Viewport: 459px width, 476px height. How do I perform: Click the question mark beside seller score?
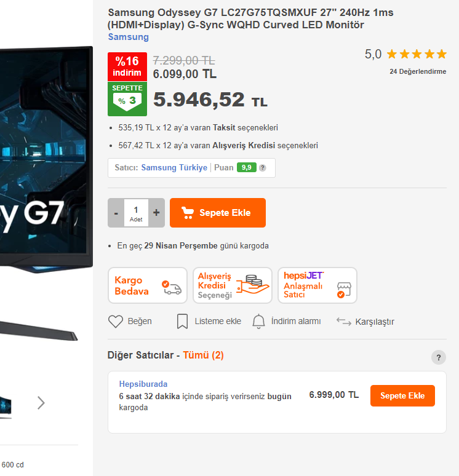click(x=263, y=167)
